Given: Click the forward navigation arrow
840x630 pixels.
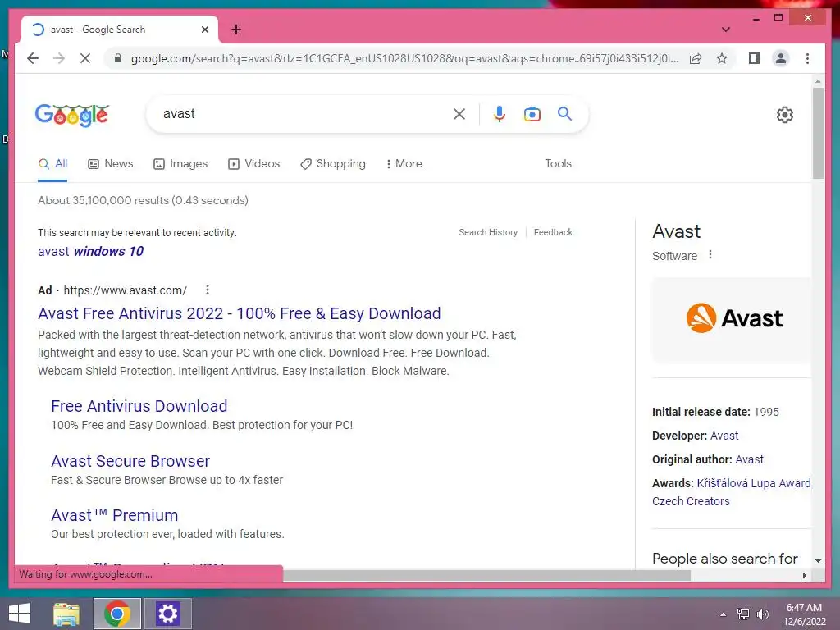Looking at the screenshot, I should [x=59, y=58].
